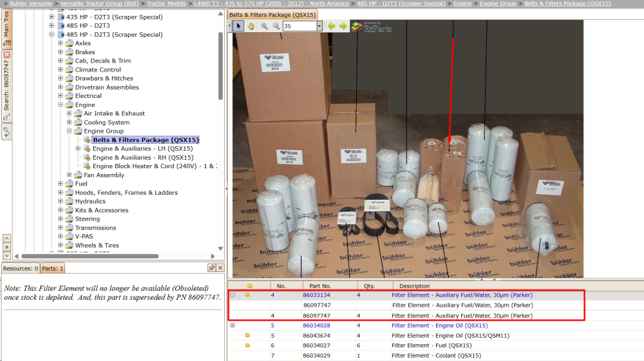Viewport: 644px width, 361px height.
Task: Click the new search magnifier plus icon
Action: coord(6,132)
